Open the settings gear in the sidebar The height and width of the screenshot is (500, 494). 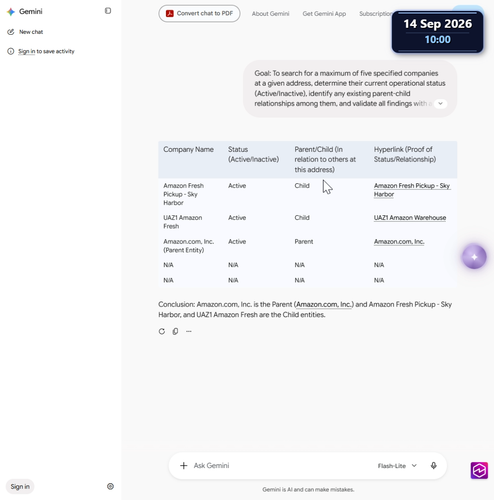click(110, 486)
